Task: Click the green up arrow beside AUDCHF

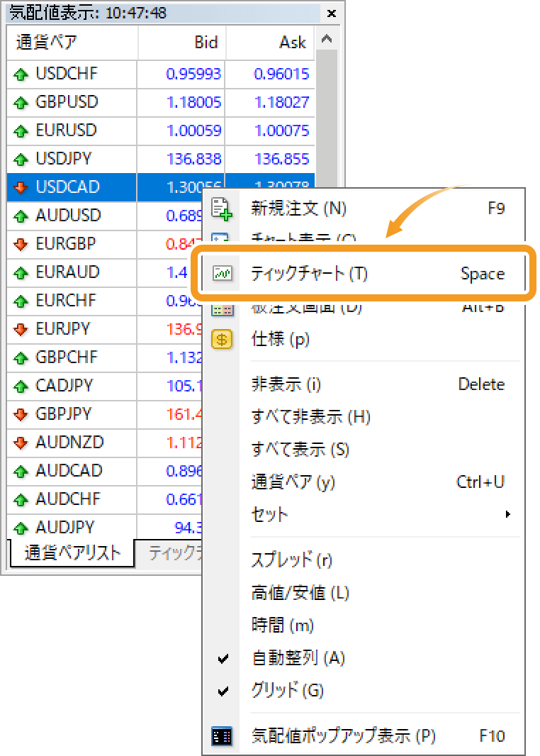Action: pos(21,499)
